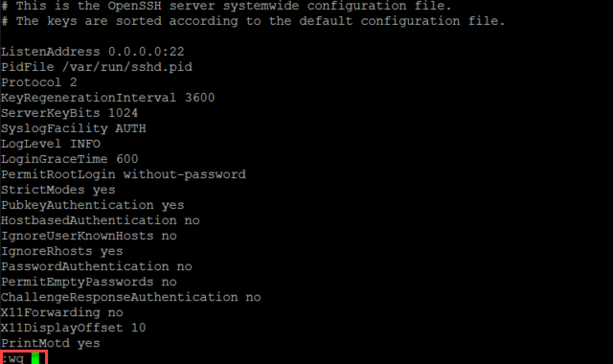613x364 pixels.
Task: Click the X11Forwarding no setting
Action: [x=62, y=312]
